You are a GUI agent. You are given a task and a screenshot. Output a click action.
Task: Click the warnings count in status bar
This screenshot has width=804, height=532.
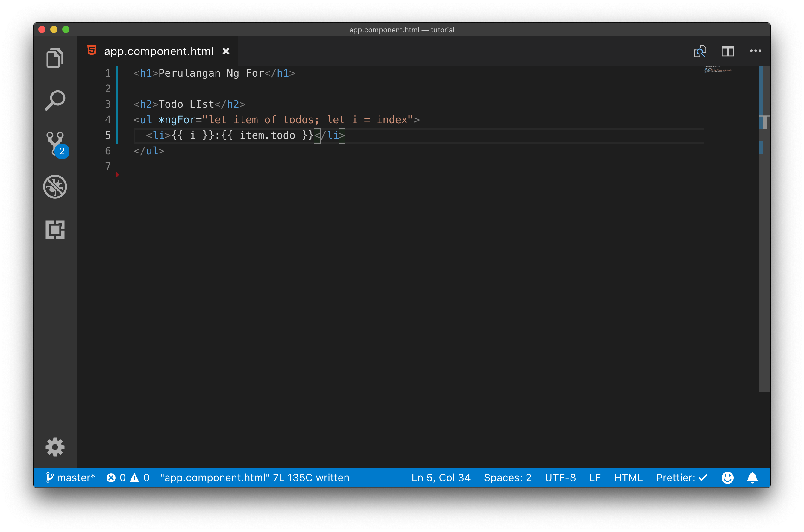tap(140, 478)
